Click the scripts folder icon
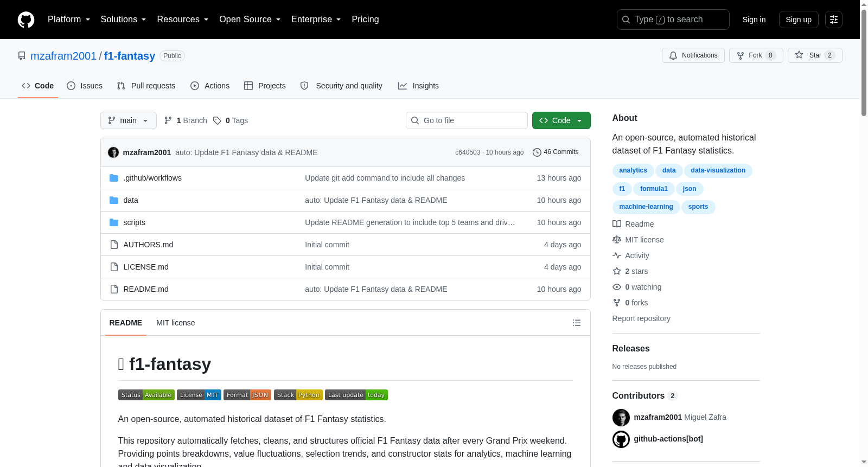Image resolution: width=868 pixels, height=467 pixels. coord(114,222)
